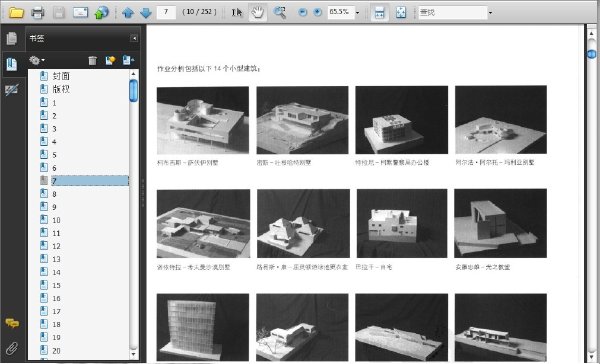Go to the next page with down arrow
600x364 pixels.
tap(146, 13)
